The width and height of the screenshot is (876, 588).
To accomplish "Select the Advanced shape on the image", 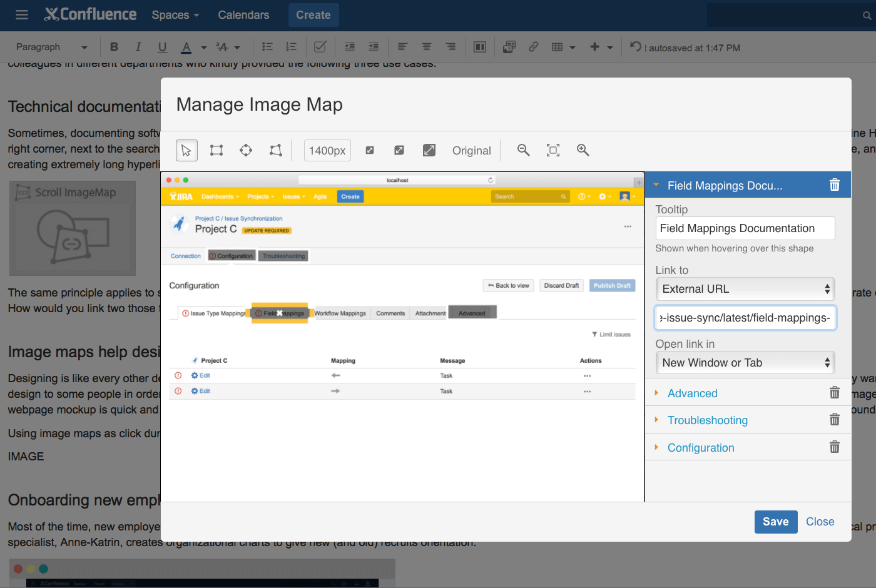I will point(472,312).
